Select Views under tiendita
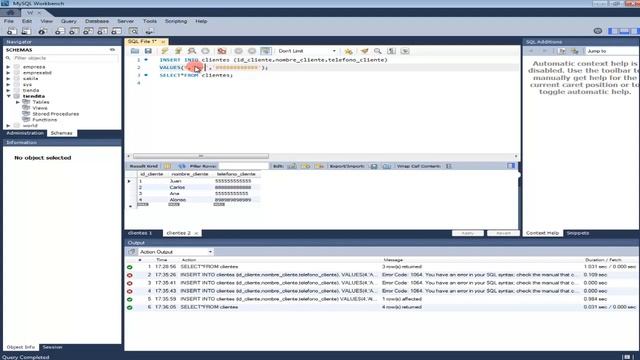This screenshot has width=640, height=360. (x=40, y=108)
